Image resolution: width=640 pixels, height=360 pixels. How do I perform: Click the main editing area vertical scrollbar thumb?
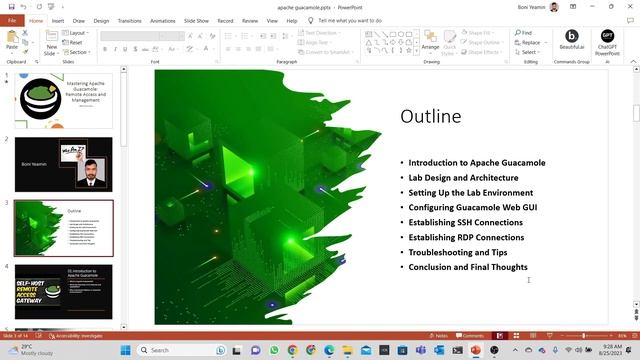click(x=636, y=113)
